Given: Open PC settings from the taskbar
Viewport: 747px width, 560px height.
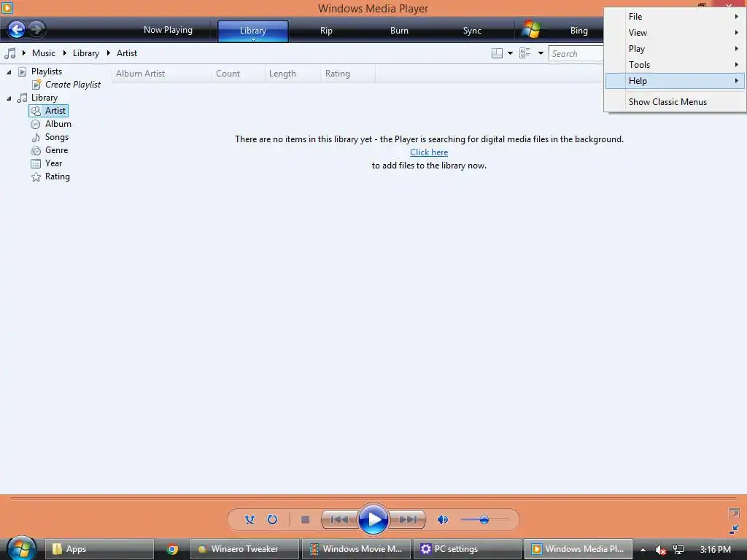Looking at the screenshot, I should [x=467, y=549].
